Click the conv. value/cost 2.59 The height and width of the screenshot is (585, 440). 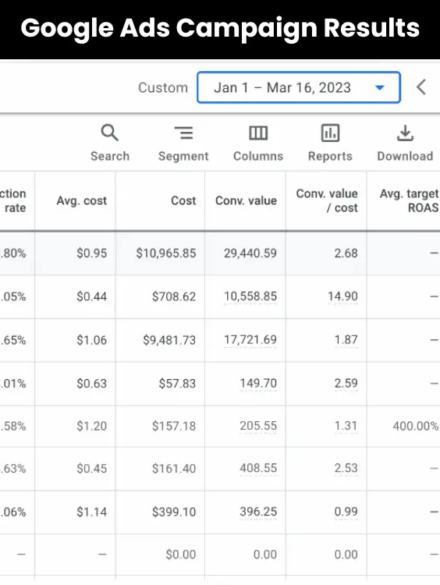[346, 383]
